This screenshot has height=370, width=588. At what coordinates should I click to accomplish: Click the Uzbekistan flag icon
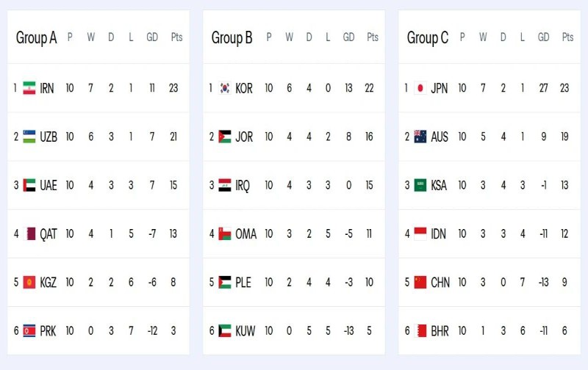[x=29, y=137]
